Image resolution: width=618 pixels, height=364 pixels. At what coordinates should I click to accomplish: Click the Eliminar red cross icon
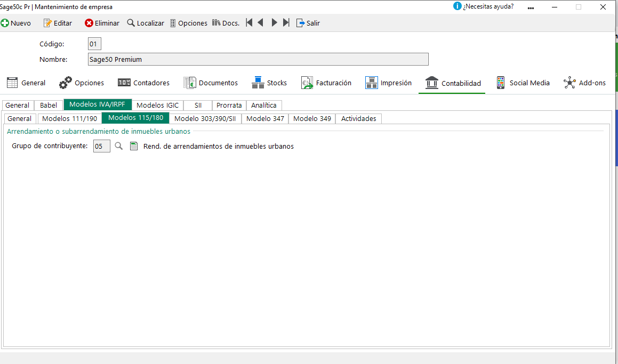coord(89,23)
